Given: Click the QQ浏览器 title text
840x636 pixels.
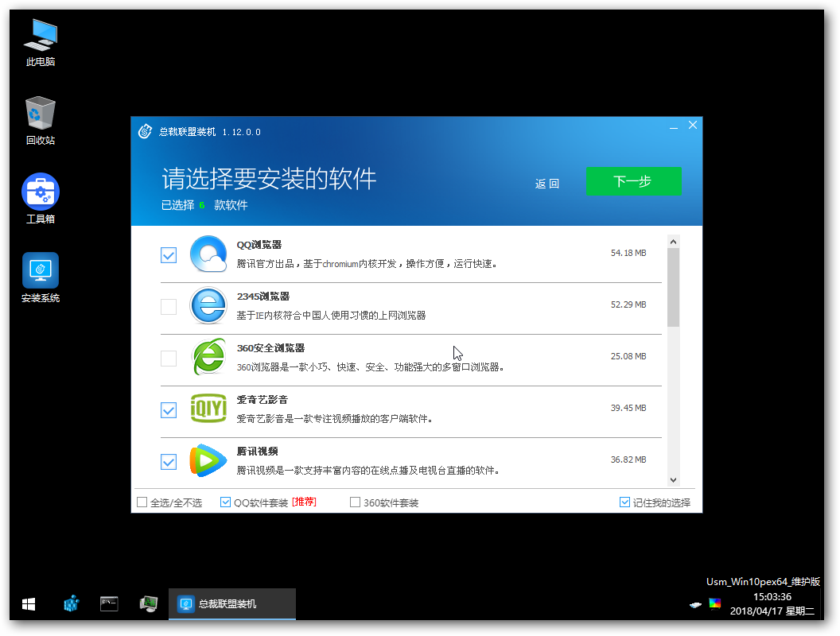Looking at the screenshot, I should pos(259,245).
